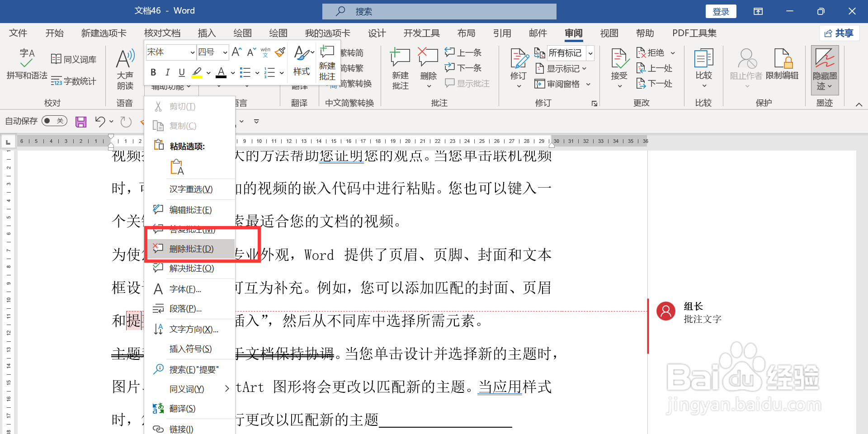The image size is (868, 434).
Task: Open the tracking dialog launcher
Action: [594, 104]
